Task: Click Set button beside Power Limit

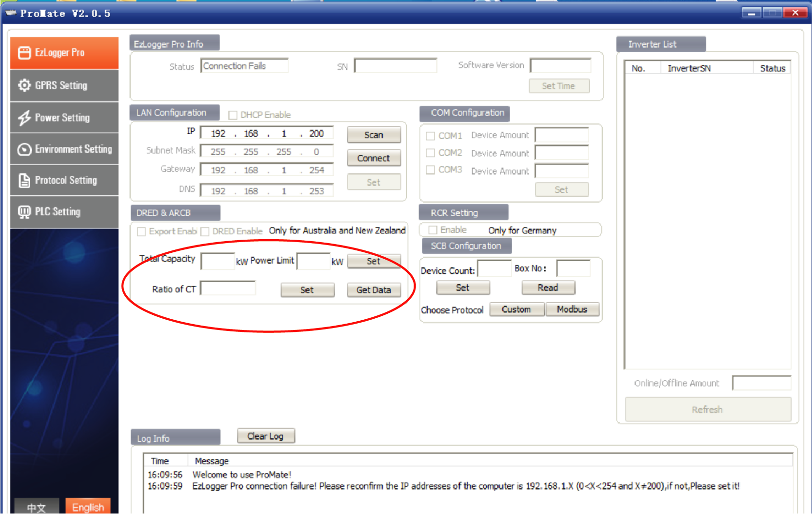Action: 374,261
